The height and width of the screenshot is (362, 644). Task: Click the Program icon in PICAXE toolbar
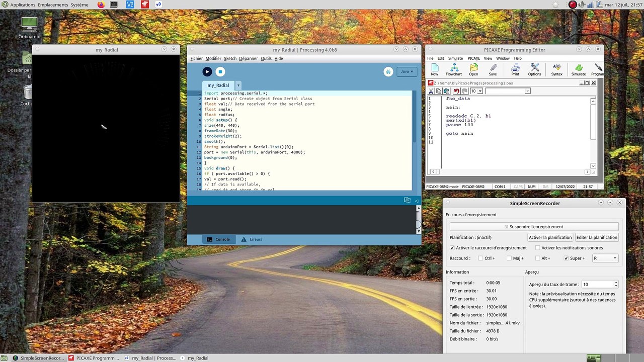click(x=597, y=70)
